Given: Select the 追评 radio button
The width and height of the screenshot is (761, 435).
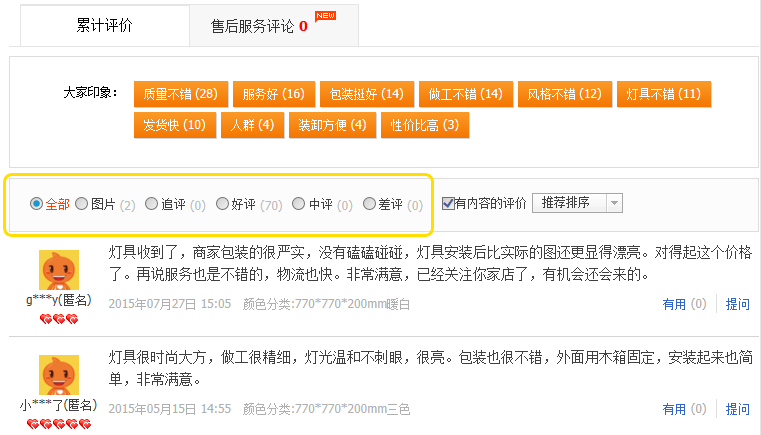Looking at the screenshot, I should point(152,204).
